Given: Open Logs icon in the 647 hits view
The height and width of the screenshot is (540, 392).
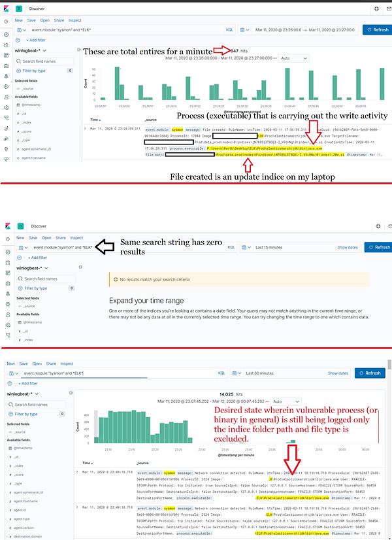Looking at the screenshot, I should point(6,107).
